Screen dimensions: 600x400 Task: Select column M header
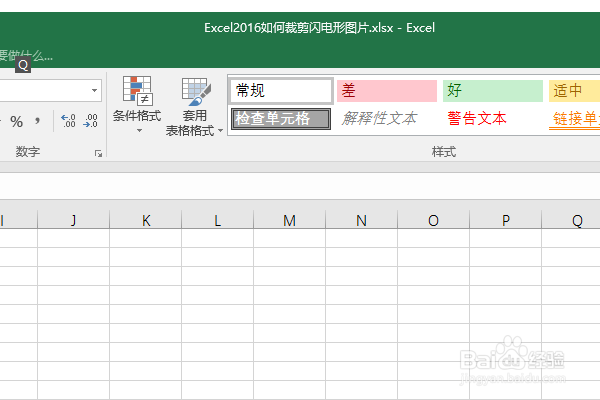(289, 220)
